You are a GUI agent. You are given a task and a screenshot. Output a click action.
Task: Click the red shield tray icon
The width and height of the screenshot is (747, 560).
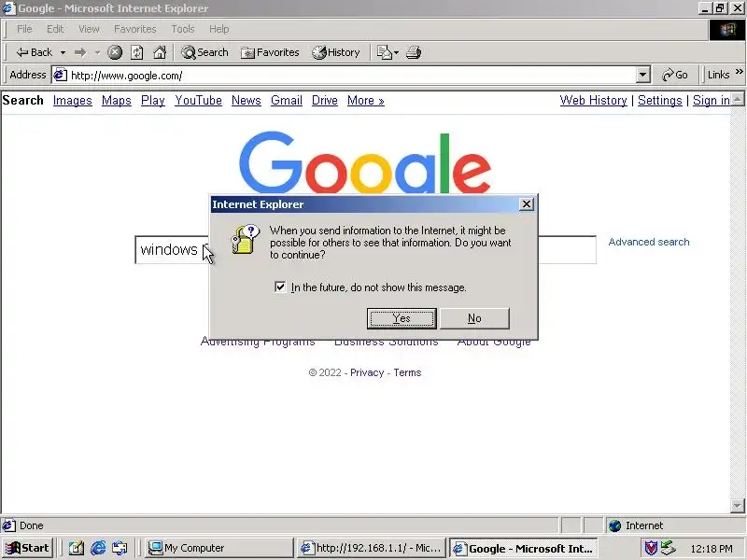(x=651, y=548)
